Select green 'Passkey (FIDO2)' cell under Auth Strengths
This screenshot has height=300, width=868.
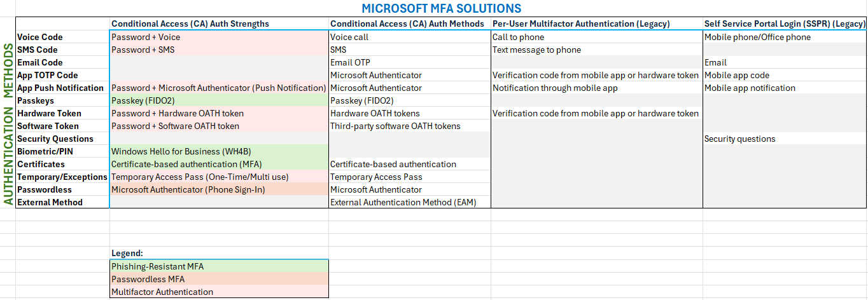pyautogui.click(x=219, y=100)
